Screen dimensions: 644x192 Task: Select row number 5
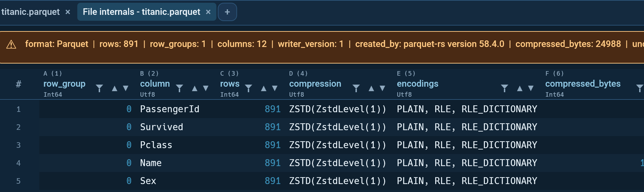[x=19, y=181]
